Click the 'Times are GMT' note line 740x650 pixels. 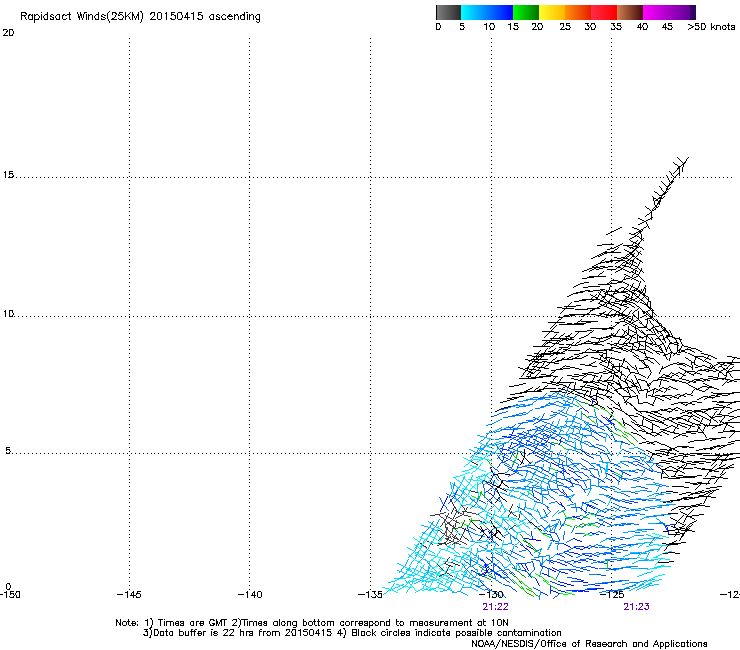coord(312,623)
